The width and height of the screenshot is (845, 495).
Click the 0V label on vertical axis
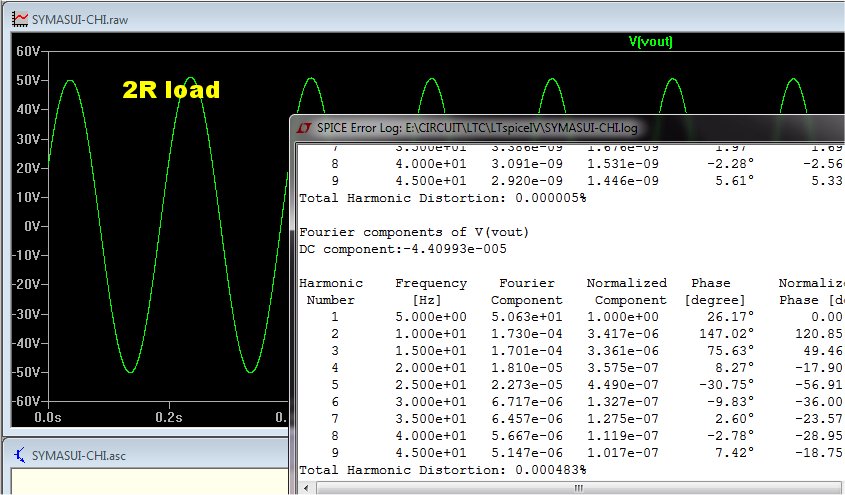coord(32,226)
